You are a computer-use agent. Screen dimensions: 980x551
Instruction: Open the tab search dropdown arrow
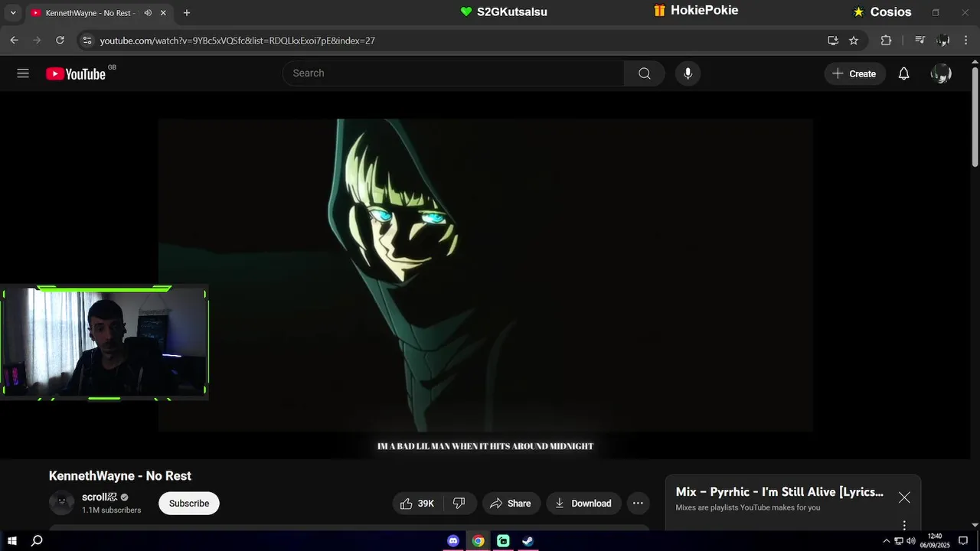(13, 13)
